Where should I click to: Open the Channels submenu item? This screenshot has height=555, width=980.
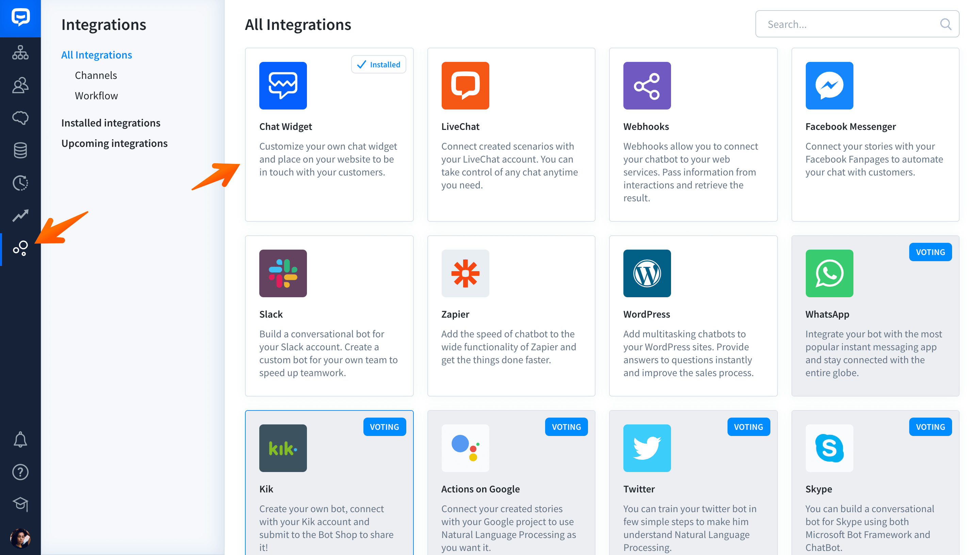[x=96, y=75]
